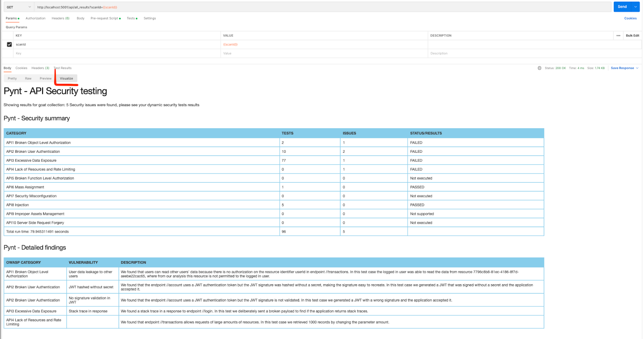This screenshot has width=644, height=339.
Task: Click the blue Cookies link below Send
Action: coord(630,18)
